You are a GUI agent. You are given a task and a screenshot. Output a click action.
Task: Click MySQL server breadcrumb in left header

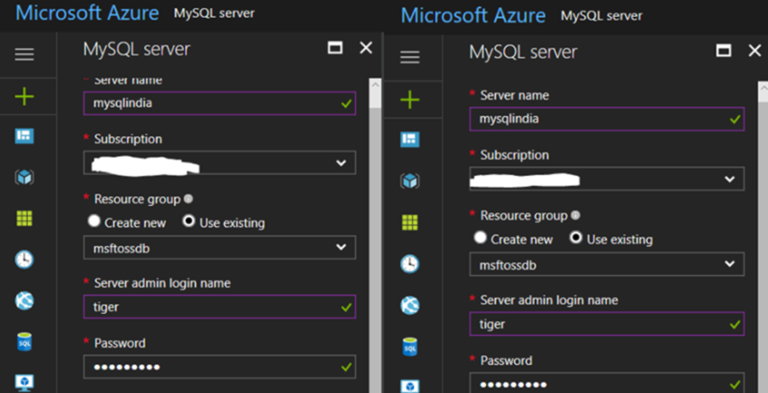(x=214, y=13)
